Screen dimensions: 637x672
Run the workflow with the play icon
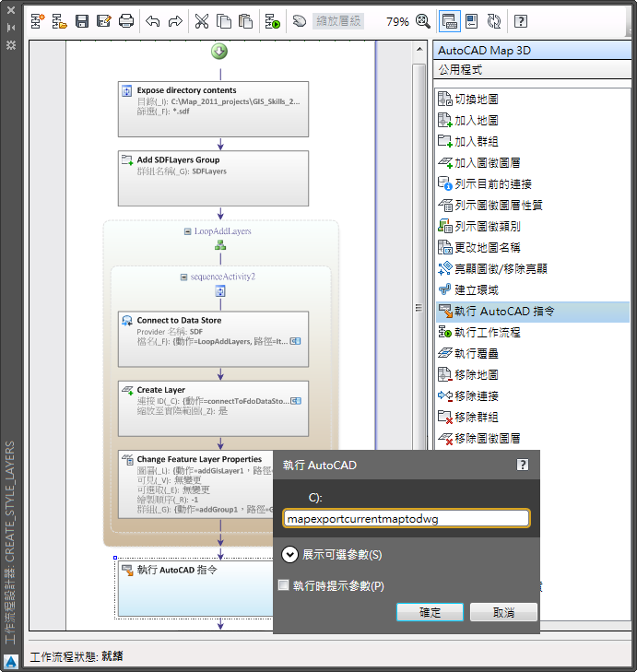[272, 21]
